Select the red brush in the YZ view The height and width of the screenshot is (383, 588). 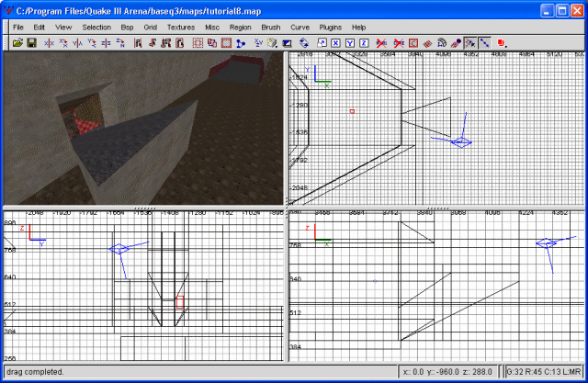(180, 302)
